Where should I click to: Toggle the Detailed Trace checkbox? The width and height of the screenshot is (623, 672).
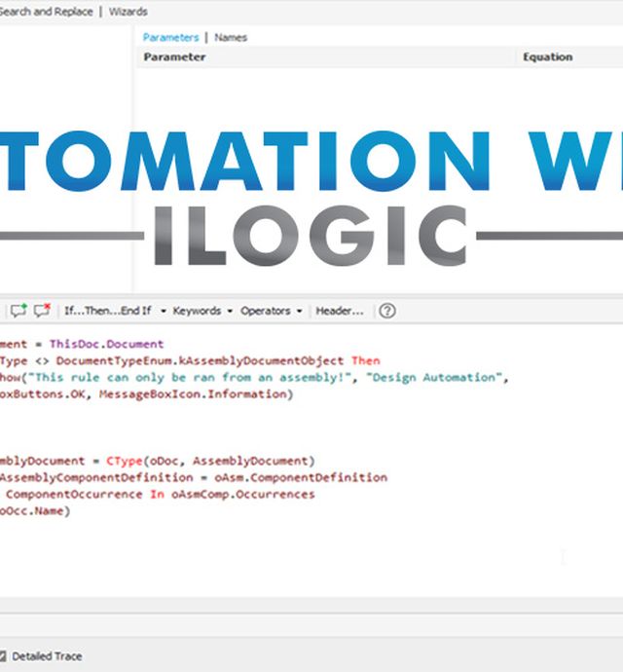pyautogui.click(x=4, y=656)
